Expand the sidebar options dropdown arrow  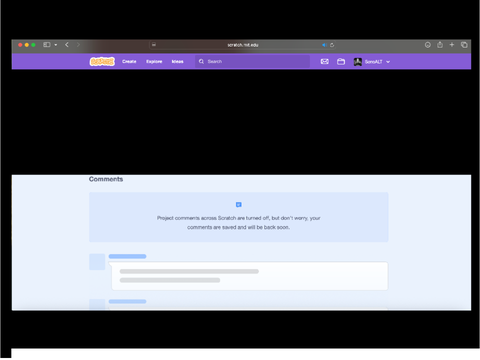point(56,45)
